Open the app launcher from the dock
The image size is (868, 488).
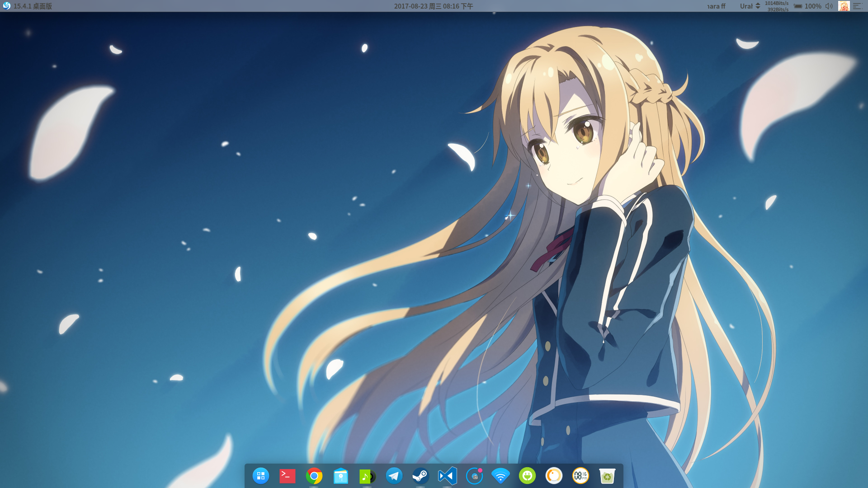tap(261, 475)
